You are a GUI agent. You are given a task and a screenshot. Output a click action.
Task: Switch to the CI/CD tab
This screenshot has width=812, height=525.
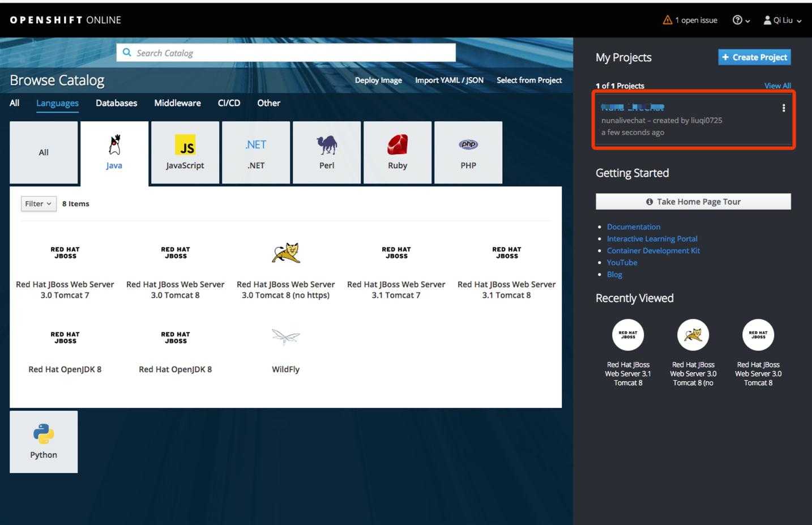(x=229, y=103)
